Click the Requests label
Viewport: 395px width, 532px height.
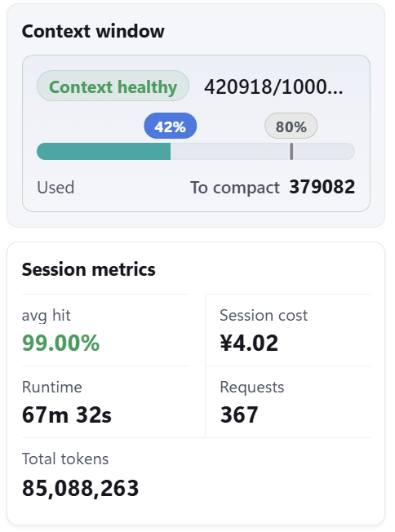tap(252, 388)
